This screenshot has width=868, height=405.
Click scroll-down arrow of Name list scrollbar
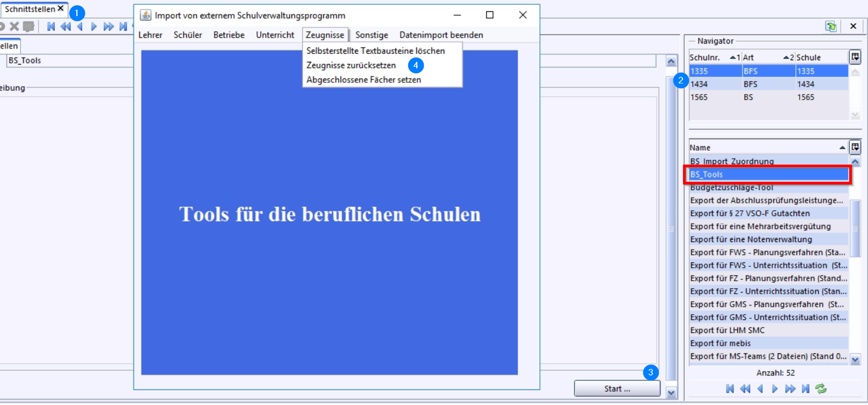pos(855,360)
